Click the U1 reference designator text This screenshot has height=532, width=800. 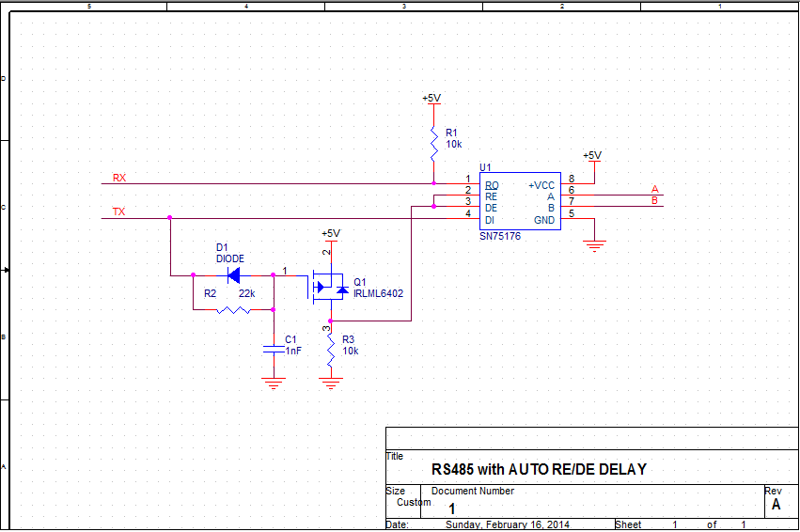point(485,167)
